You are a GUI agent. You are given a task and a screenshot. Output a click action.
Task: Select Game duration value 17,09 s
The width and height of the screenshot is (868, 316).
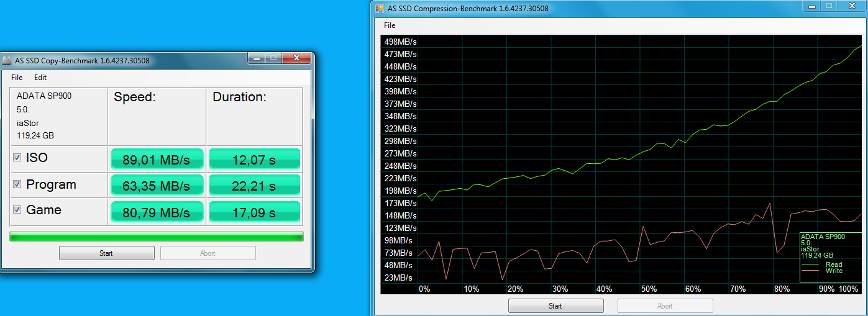pyautogui.click(x=255, y=212)
